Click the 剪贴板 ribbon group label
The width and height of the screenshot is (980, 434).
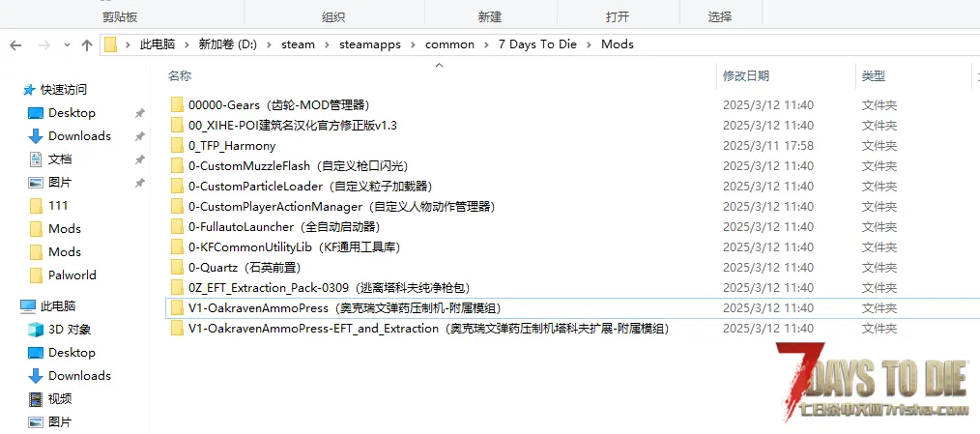[120, 16]
